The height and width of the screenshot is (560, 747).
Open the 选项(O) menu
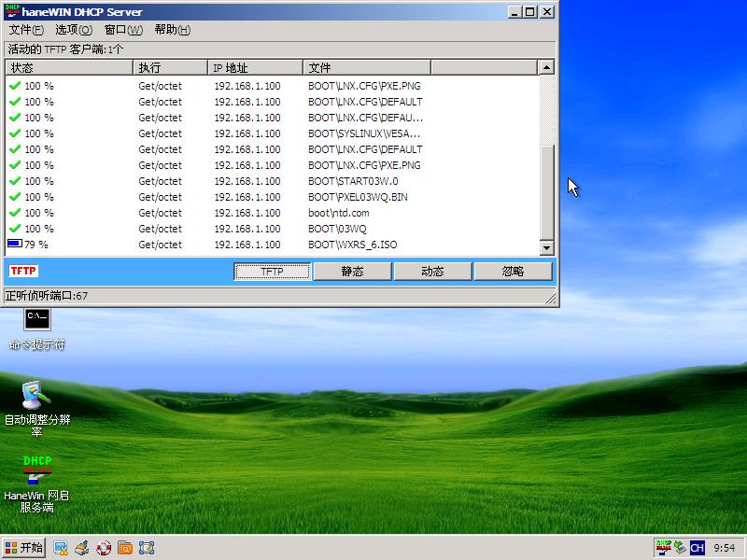73,30
